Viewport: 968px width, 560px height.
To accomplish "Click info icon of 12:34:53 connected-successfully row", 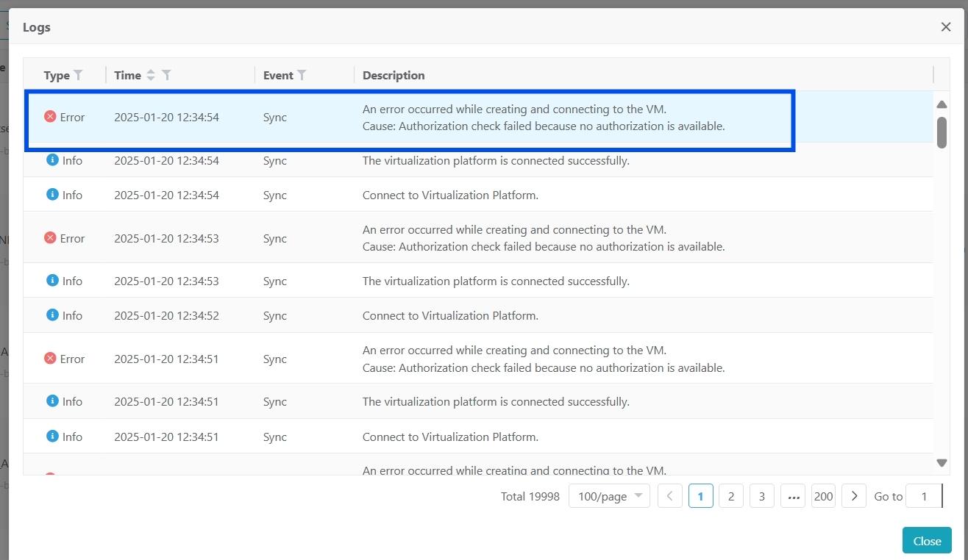I will [x=52, y=280].
